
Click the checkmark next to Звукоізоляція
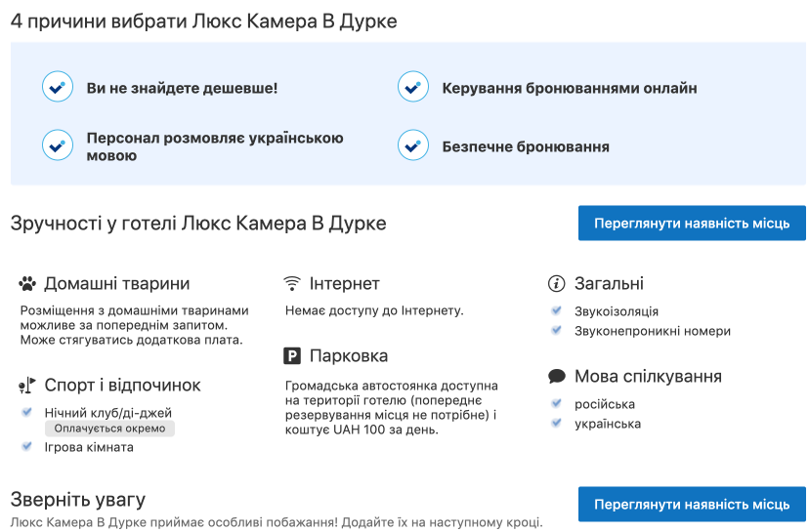[x=556, y=311]
